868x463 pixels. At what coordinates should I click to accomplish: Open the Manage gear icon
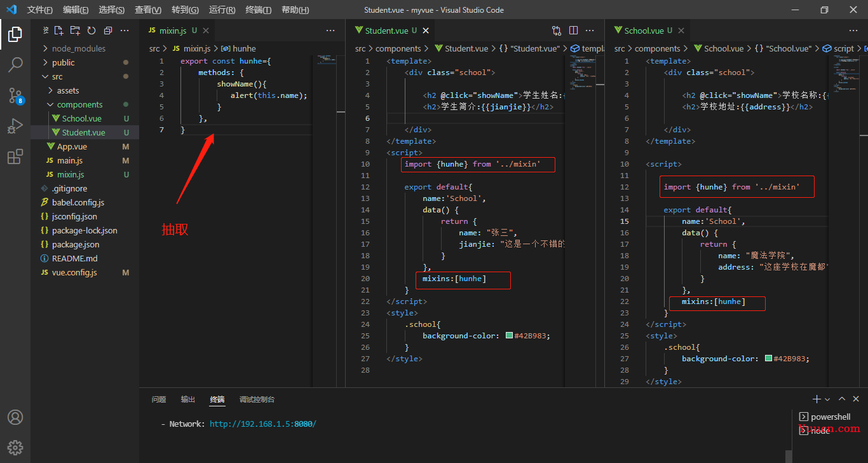pos(15,447)
